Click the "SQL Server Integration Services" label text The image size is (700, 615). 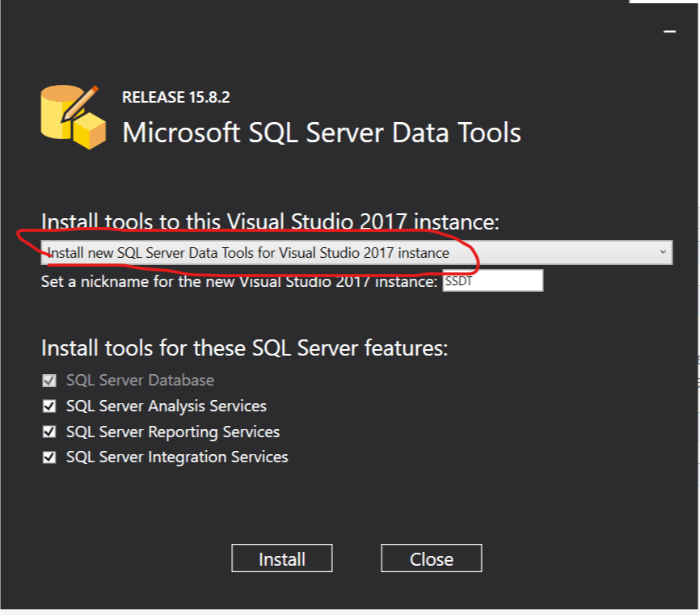176,457
